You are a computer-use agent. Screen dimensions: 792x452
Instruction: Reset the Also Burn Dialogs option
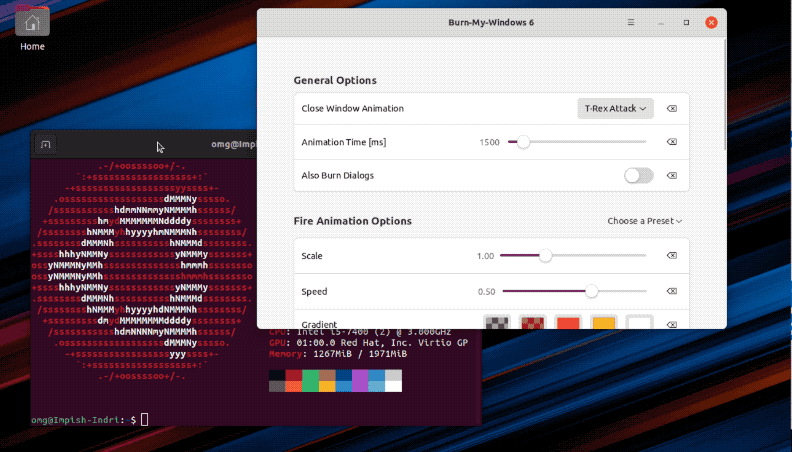coord(672,176)
